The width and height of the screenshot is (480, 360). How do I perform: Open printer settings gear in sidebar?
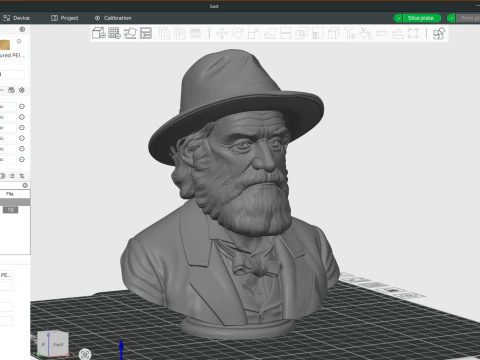pos(22,29)
